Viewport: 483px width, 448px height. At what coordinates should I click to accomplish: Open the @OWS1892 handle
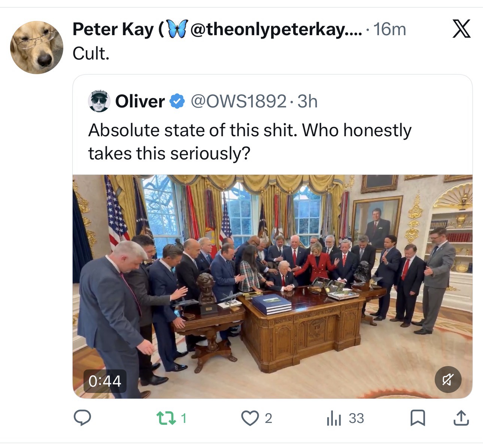[x=239, y=101]
